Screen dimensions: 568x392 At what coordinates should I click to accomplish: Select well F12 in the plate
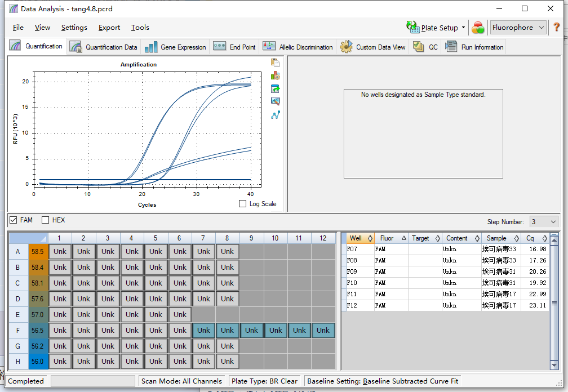coord(323,330)
